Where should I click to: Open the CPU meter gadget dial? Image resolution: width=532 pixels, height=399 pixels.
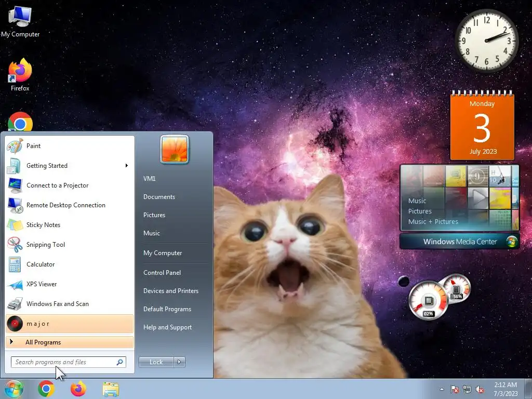tap(428, 301)
